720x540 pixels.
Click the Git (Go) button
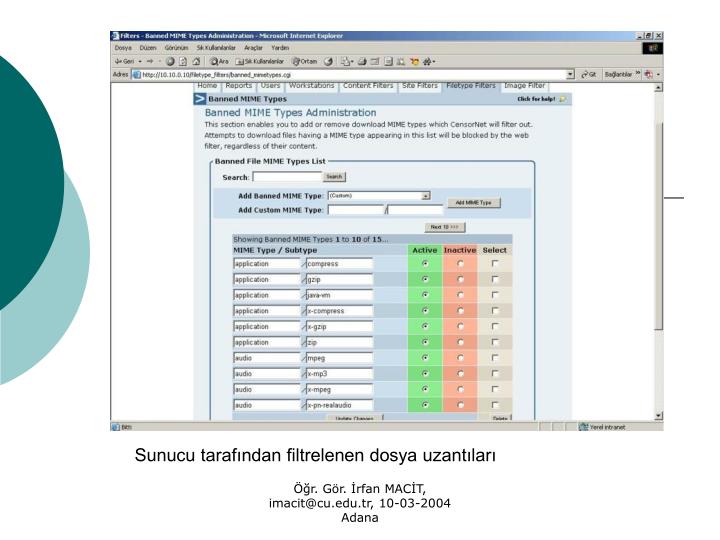point(589,74)
